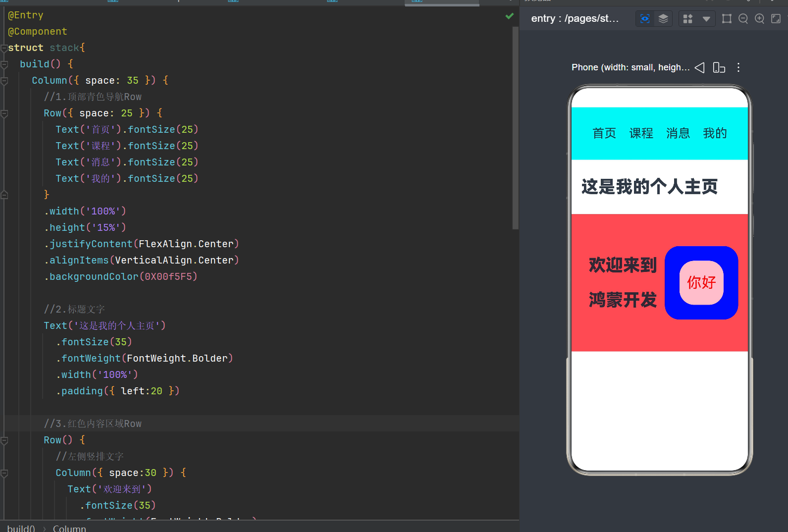Click the color value 0X00f5F5 in code

coord(168,276)
